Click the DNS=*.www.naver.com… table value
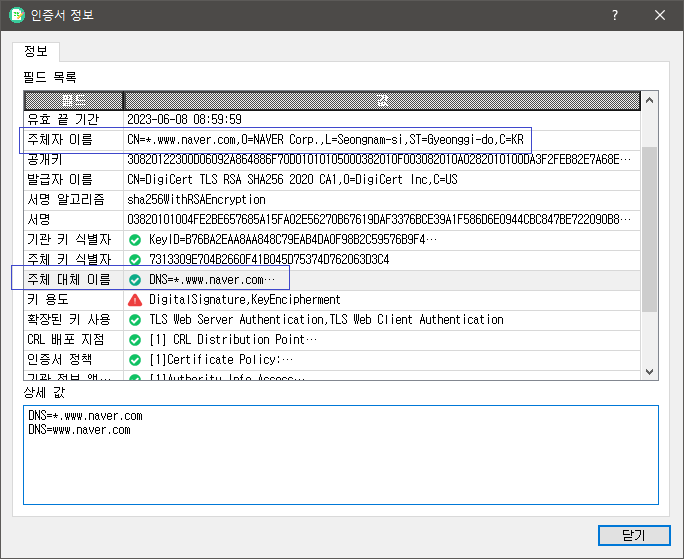Viewport: 684px width, 559px height. pyautogui.click(x=212, y=280)
